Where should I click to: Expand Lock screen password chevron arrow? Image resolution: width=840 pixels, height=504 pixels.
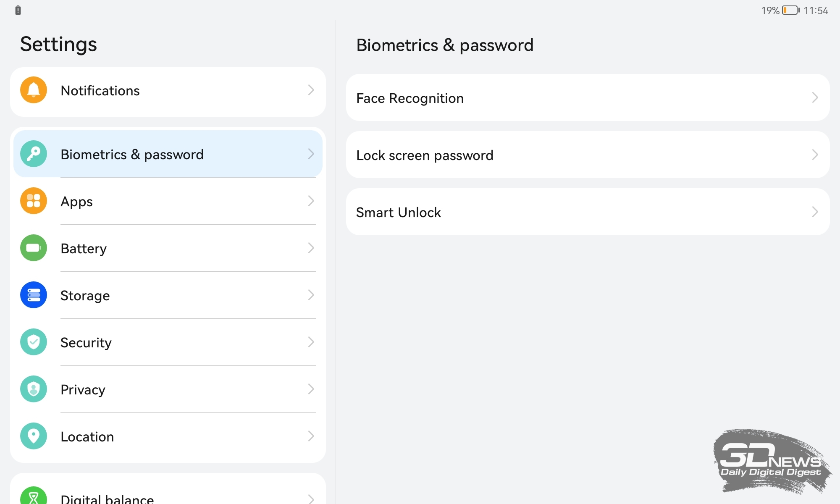(x=815, y=155)
